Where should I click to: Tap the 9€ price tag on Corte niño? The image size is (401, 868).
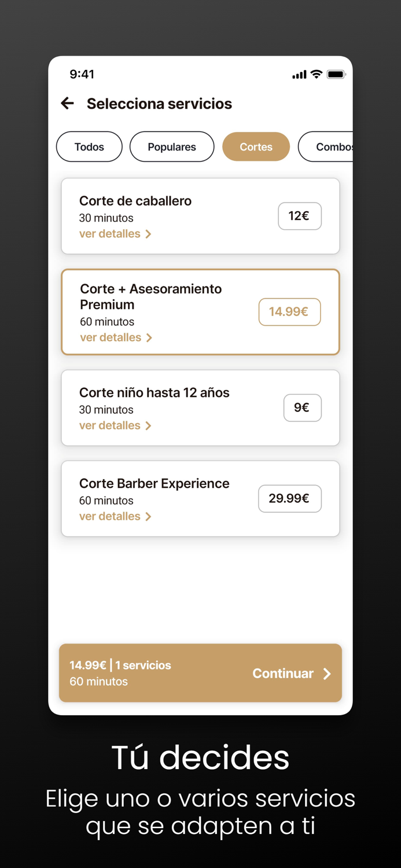[x=302, y=407]
